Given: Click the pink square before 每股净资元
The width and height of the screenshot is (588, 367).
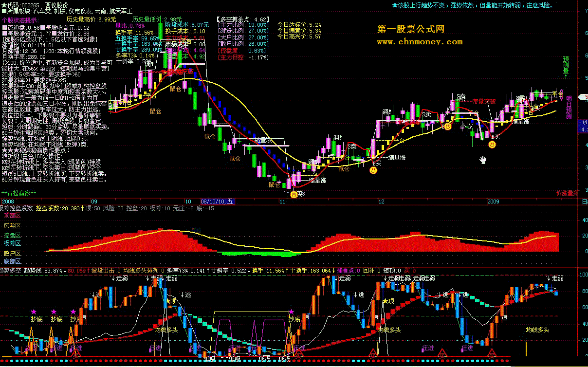Looking at the screenshot, I should (4, 34).
